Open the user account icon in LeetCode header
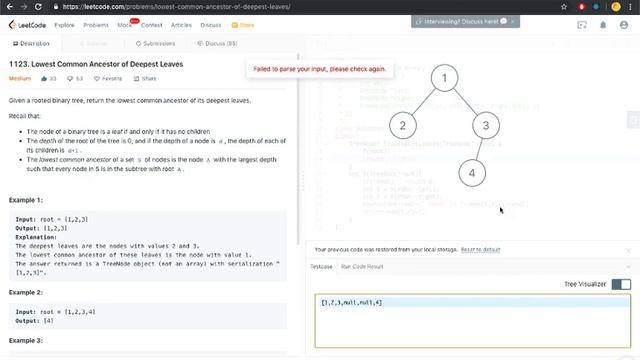Viewport: 640px width, 360px height. click(624, 25)
